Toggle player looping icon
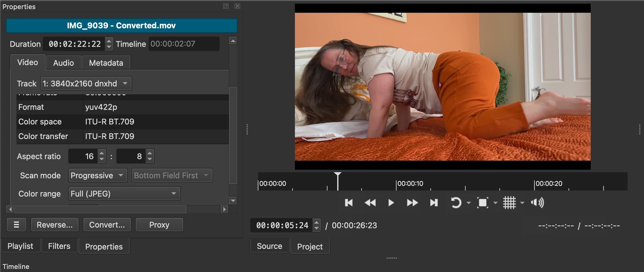 pos(456,203)
